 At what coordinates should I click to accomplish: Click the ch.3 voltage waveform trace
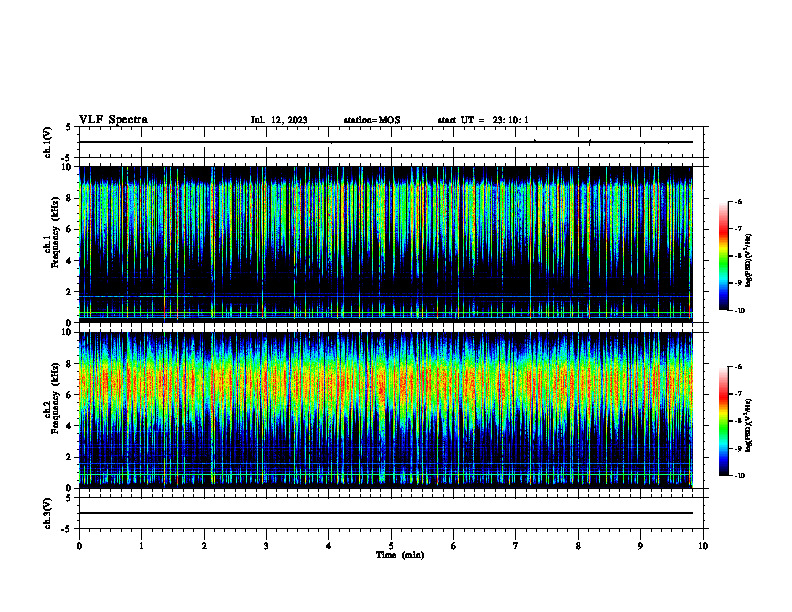(x=386, y=513)
